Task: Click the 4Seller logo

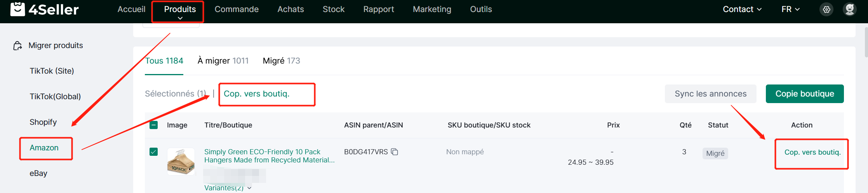Action: click(44, 9)
